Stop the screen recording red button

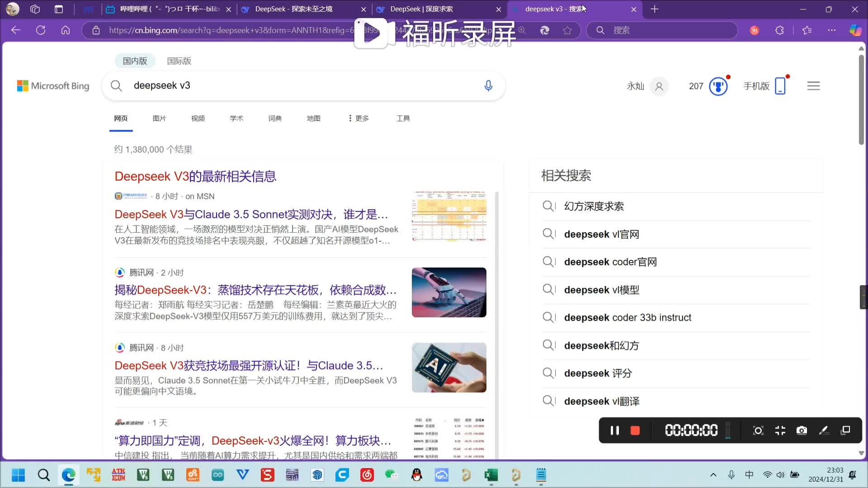635,431
